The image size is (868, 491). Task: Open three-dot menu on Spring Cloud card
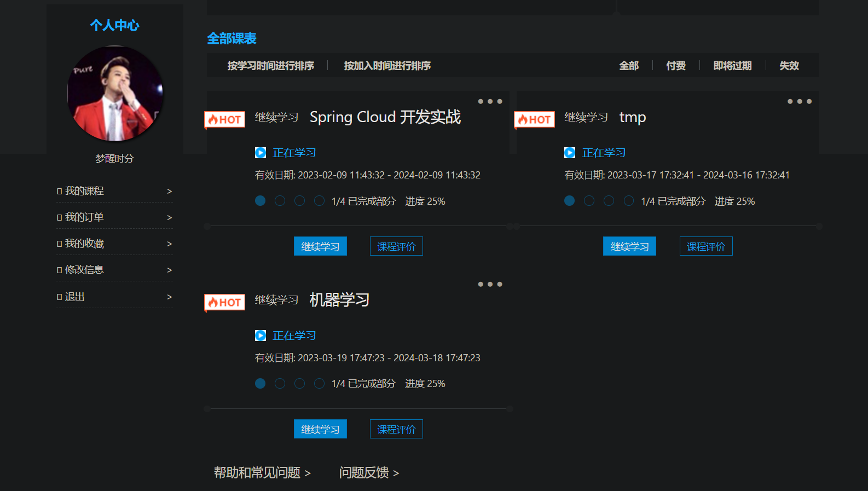(x=490, y=101)
